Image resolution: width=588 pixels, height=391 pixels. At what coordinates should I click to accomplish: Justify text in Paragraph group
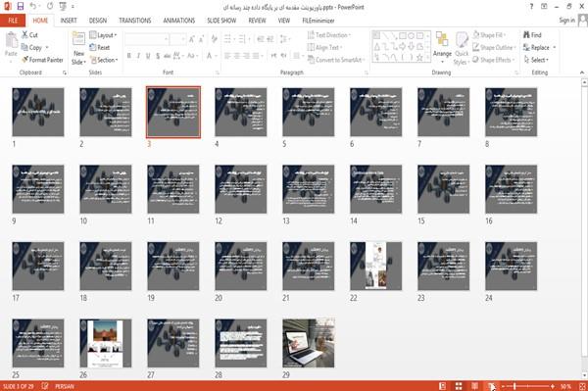256,56
